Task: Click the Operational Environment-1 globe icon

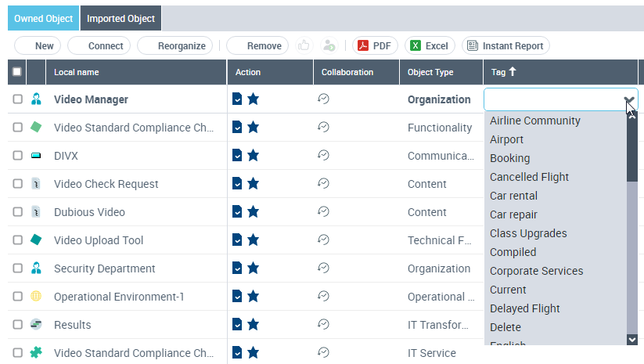Action: [35, 297]
